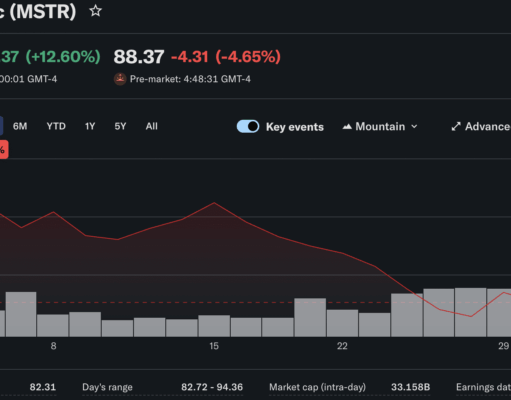This screenshot has height=400, width=511.
Task: Click the Market cap (intra-day) label
Action: (317, 387)
